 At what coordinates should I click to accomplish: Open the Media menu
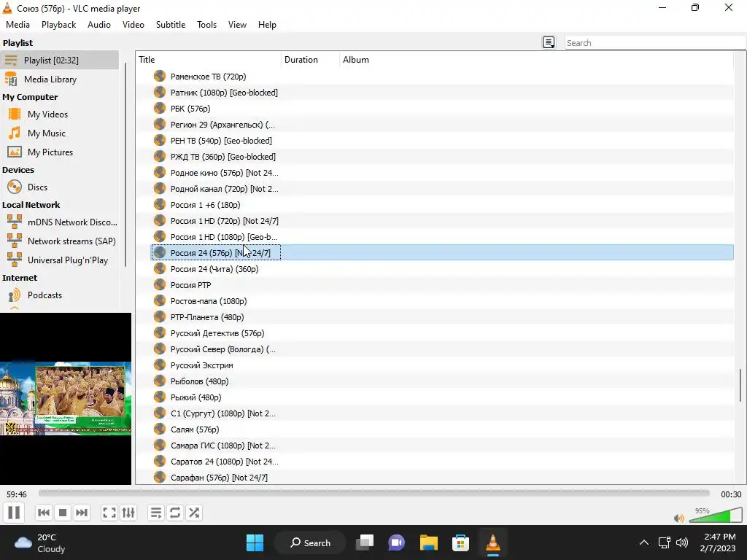click(18, 25)
